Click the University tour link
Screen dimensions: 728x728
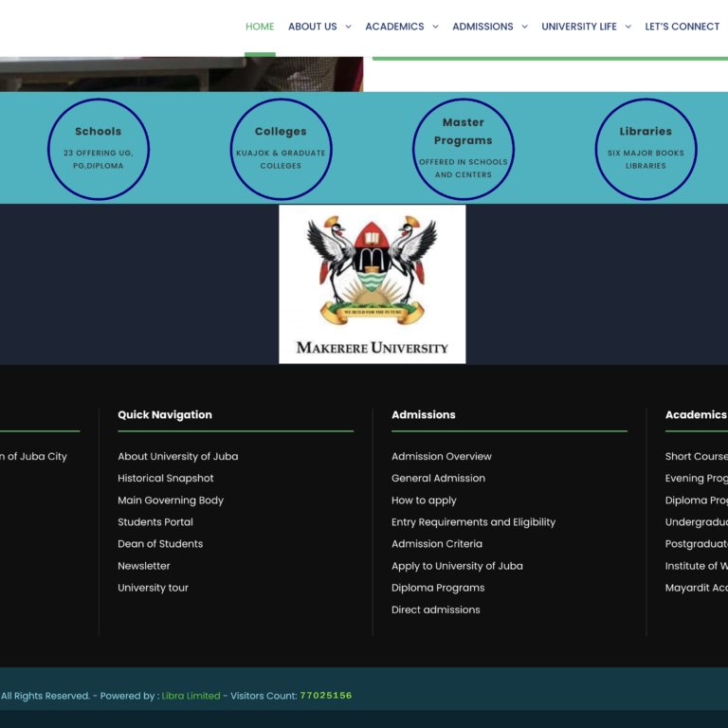(x=153, y=588)
